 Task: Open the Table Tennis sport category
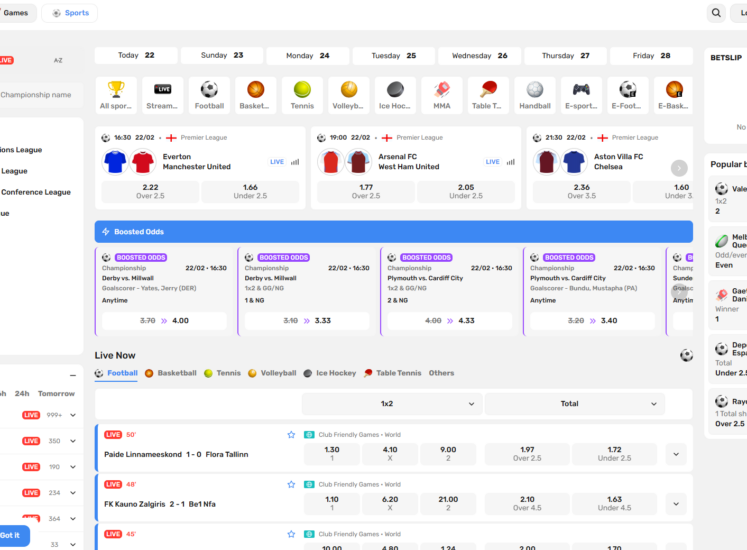pyautogui.click(x=488, y=95)
